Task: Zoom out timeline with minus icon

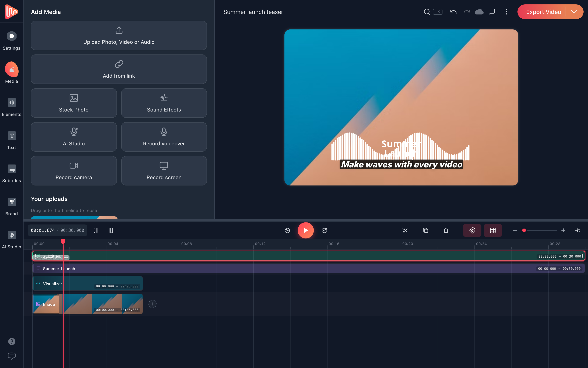Action: tap(515, 230)
